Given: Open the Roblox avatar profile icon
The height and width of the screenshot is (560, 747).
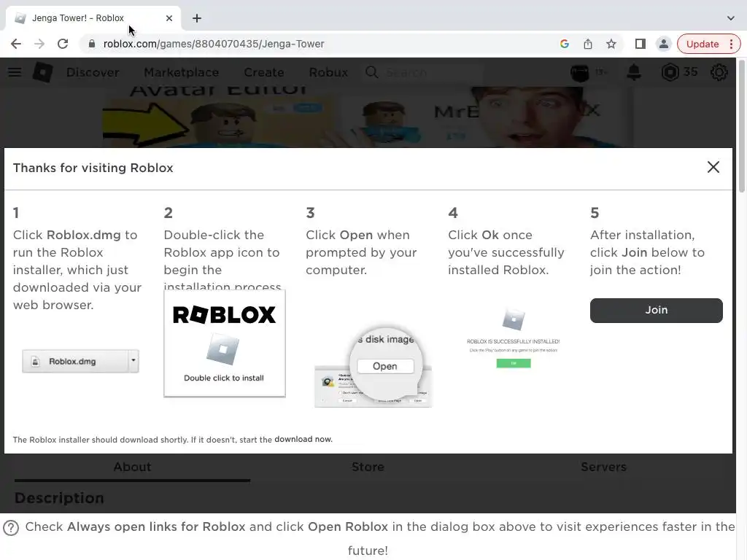Looking at the screenshot, I should click(x=580, y=72).
